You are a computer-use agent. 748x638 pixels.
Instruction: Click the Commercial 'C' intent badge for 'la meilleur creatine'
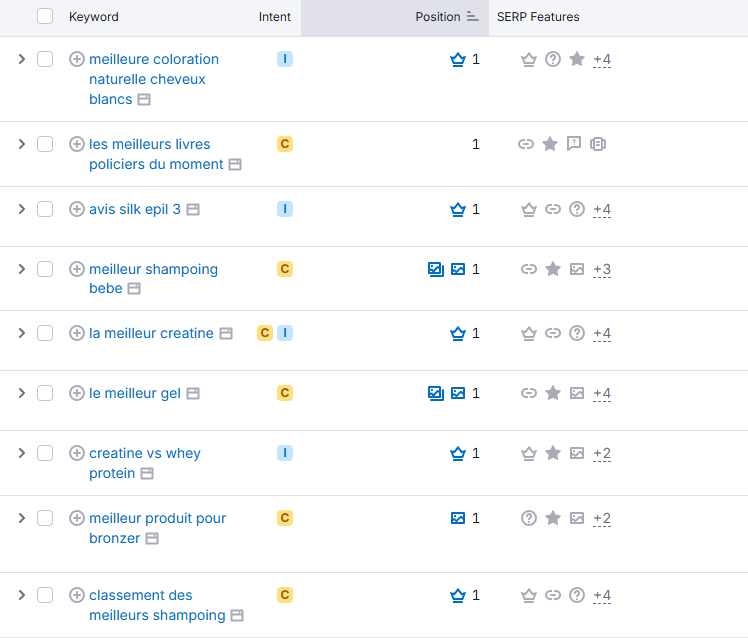(265, 333)
